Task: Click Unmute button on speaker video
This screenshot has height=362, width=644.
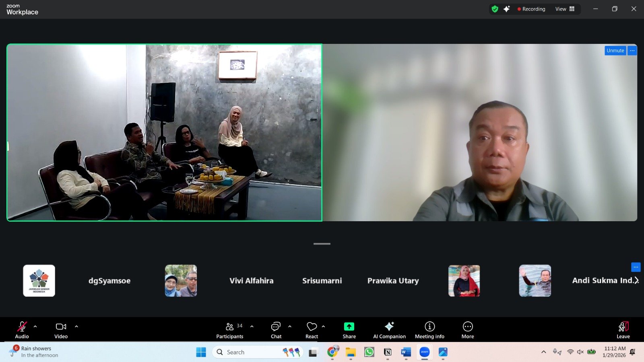Action: click(x=615, y=51)
